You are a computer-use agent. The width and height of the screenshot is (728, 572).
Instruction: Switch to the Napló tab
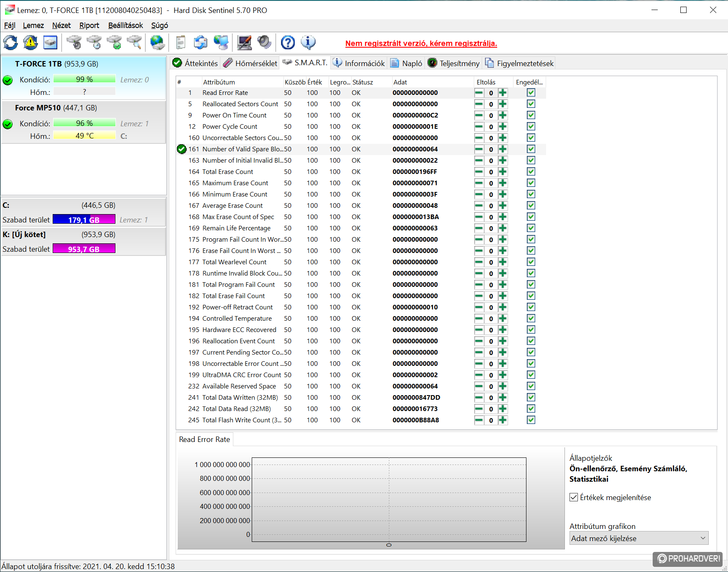coord(406,63)
